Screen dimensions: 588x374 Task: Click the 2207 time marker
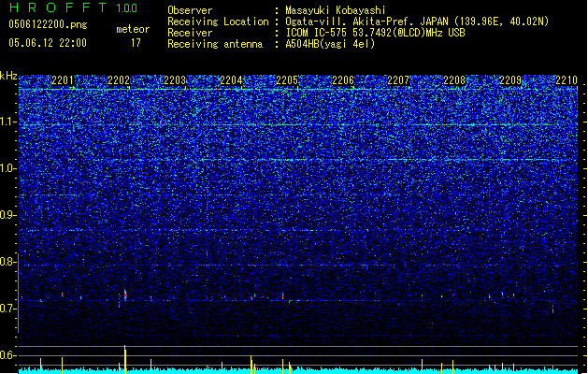point(398,80)
